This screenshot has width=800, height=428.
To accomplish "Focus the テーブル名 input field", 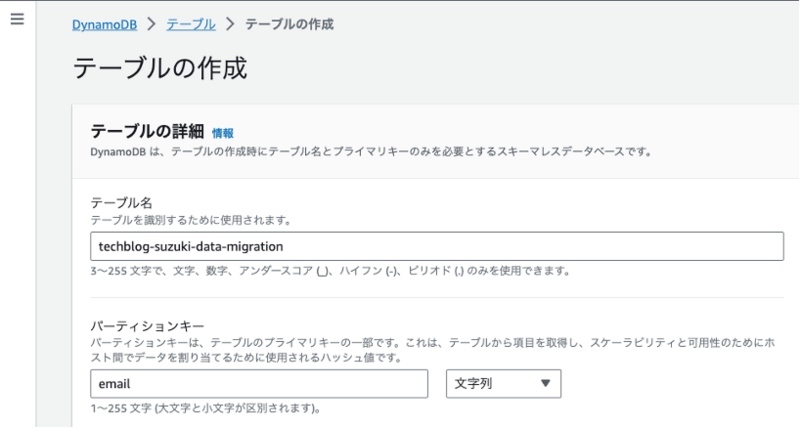I will 437,246.
